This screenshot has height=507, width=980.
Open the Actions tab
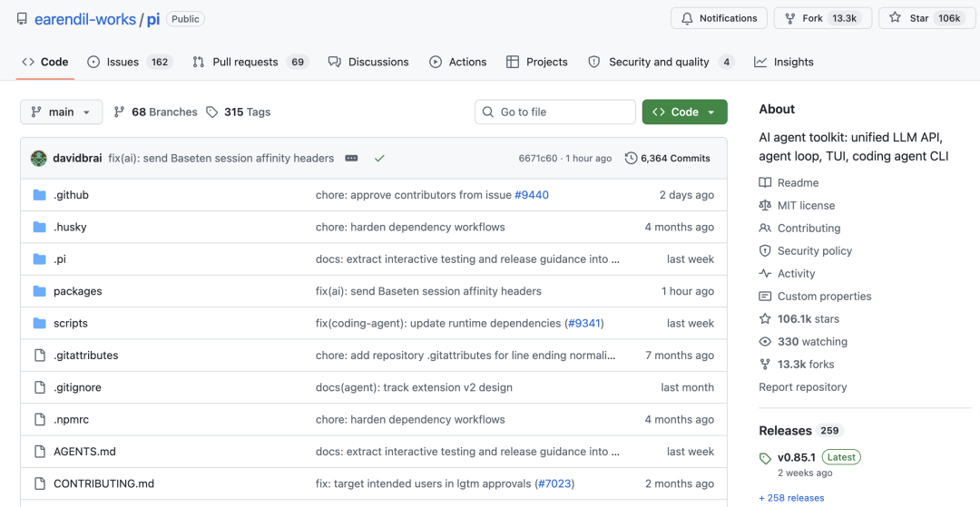click(x=457, y=62)
